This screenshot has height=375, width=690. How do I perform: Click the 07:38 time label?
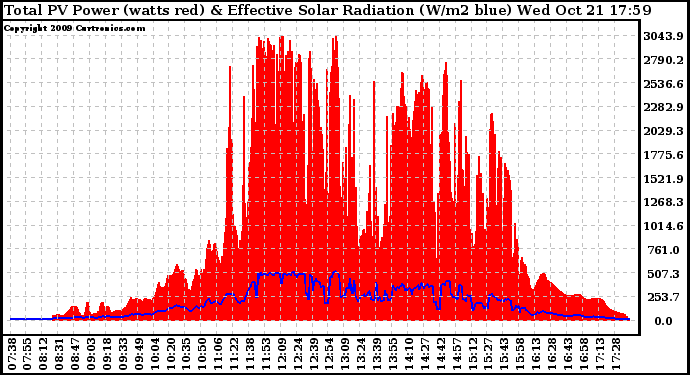(12, 354)
